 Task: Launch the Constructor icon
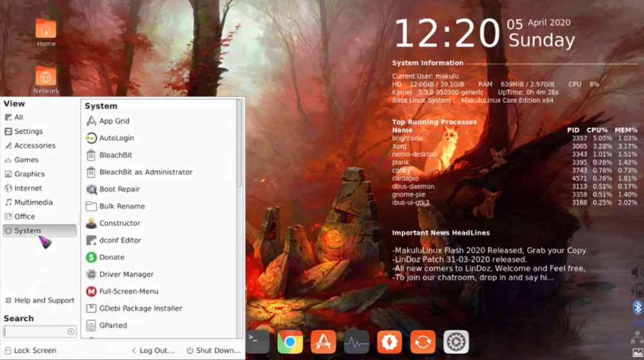[x=91, y=223]
